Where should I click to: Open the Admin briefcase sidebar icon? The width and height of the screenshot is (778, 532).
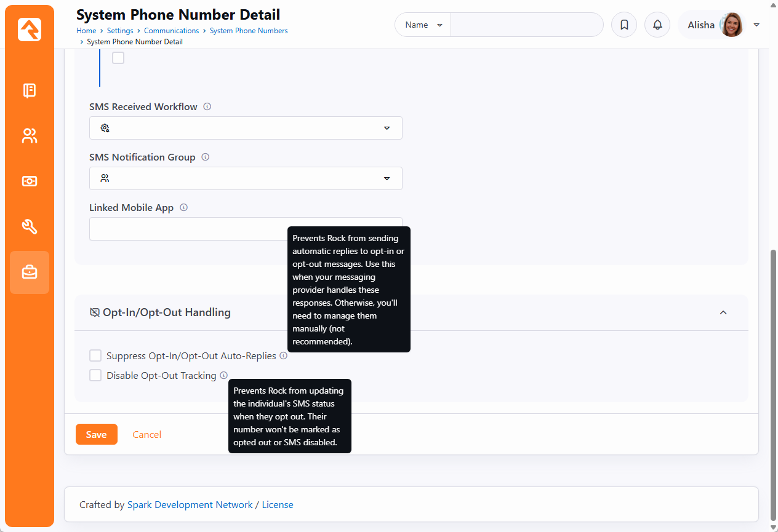click(x=30, y=272)
